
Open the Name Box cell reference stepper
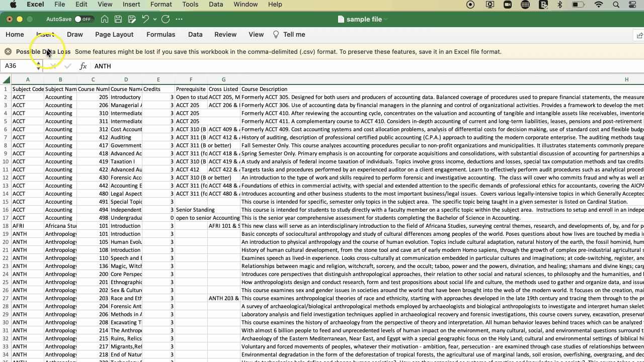38,66
